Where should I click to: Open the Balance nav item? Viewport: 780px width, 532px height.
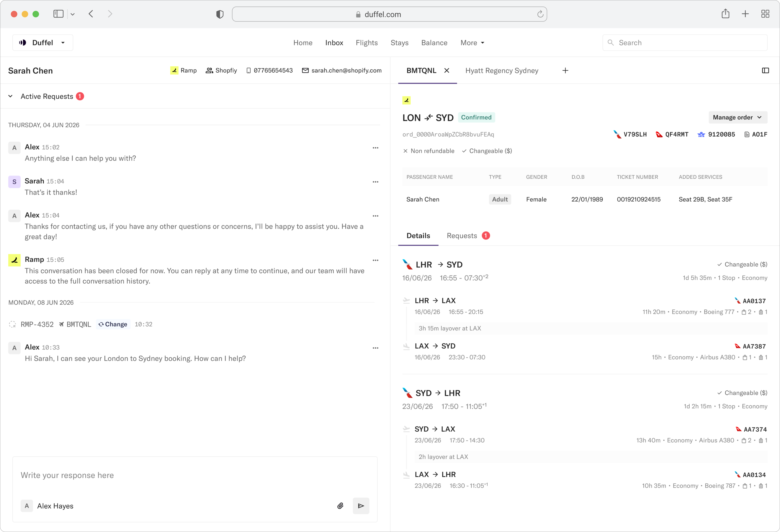coord(434,43)
